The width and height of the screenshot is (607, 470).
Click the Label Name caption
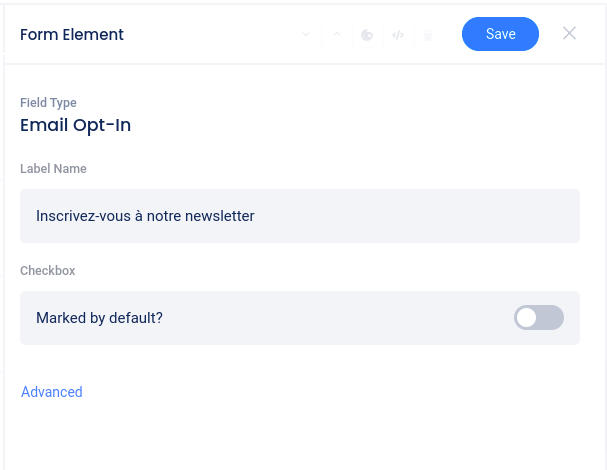point(53,169)
